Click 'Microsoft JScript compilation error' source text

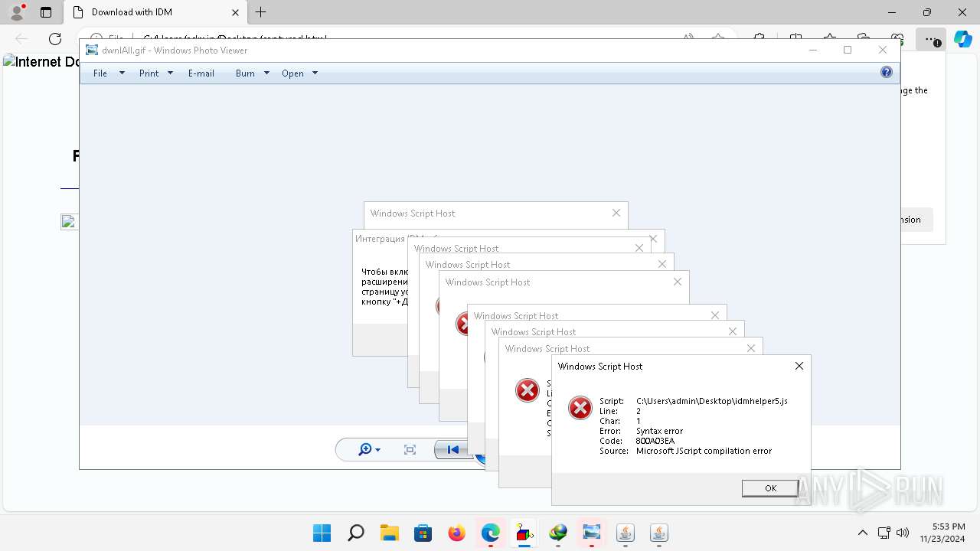[x=704, y=451]
